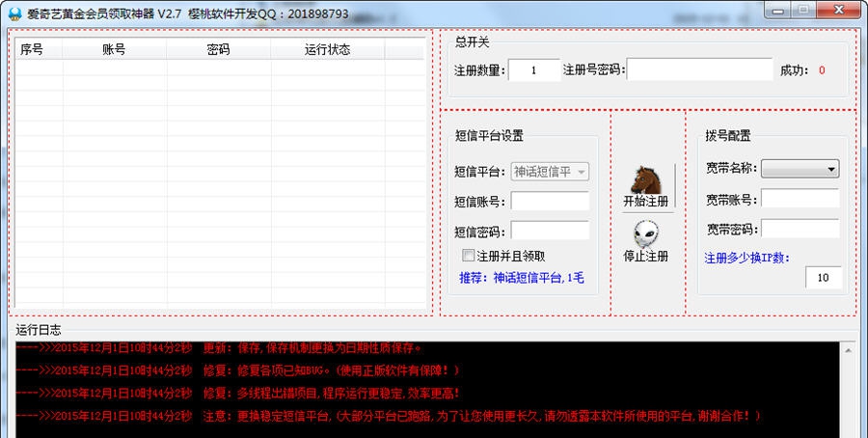Click the log scrollbar up arrow
Image resolution: width=868 pixels, height=438 pixels.
tap(848, 350)
